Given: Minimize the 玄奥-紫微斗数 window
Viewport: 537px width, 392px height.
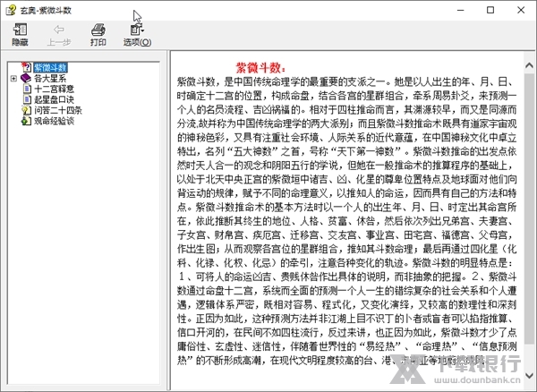Looking at the screenshot, I should [x=461, y=10].
